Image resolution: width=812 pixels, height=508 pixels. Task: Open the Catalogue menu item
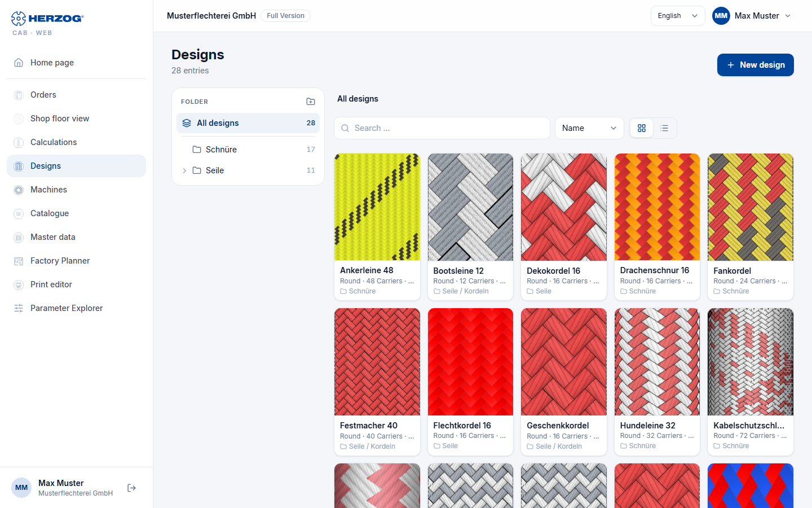coord(76,213)
